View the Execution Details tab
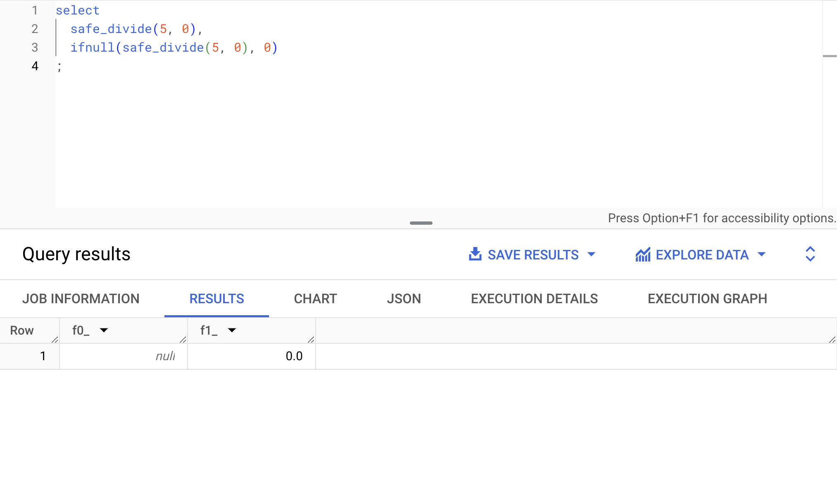Viewport: 837px width, 504px height. 534,299
